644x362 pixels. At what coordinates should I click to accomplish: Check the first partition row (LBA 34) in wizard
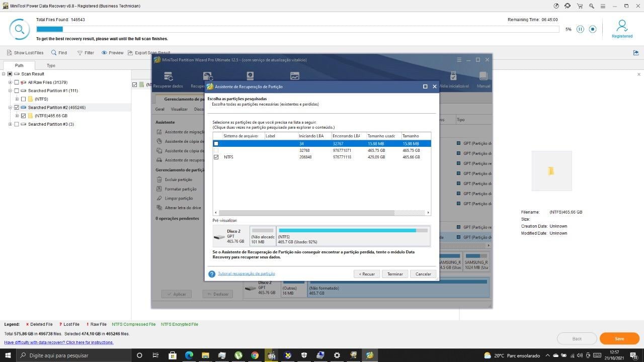(x=216, y=144)
